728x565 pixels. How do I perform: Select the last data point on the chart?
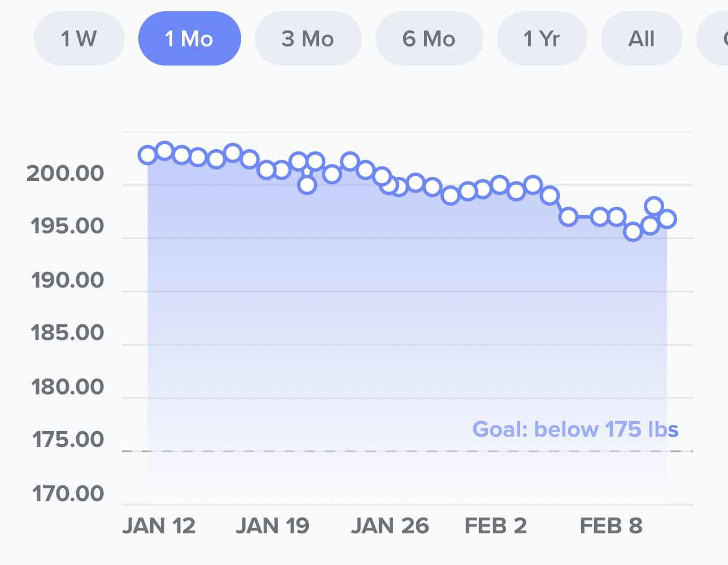667,219
